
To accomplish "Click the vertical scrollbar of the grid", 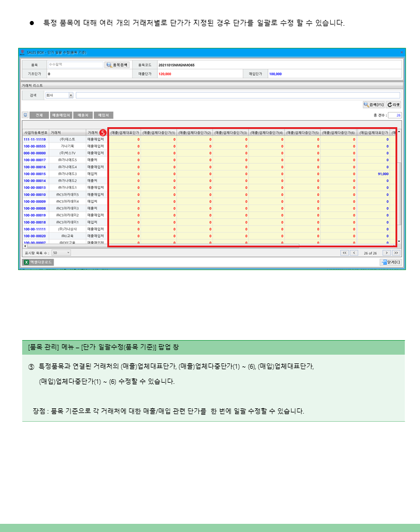I will pos(400,194).
